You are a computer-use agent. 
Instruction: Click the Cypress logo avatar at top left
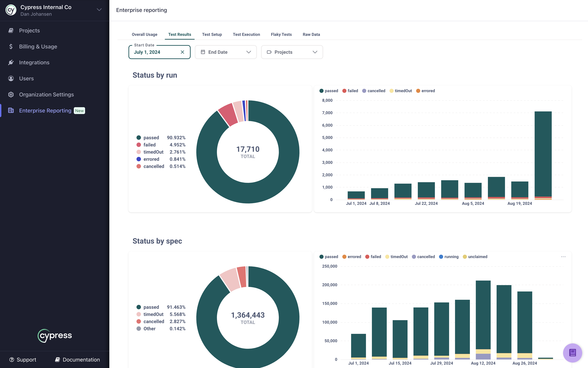coord(11,10)
